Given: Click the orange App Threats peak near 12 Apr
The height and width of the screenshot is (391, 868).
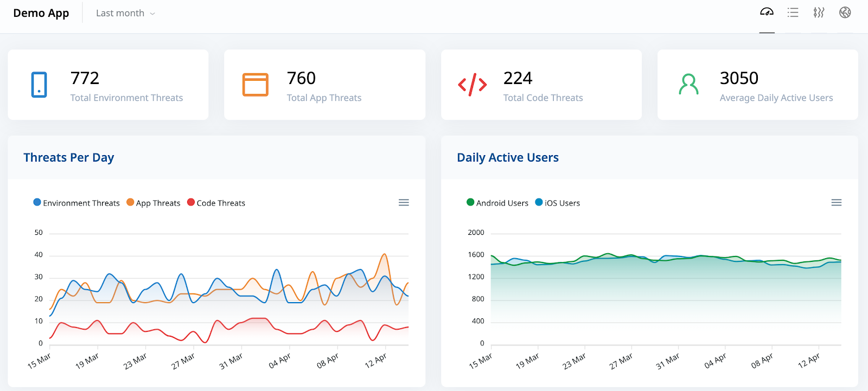Looking at the screenshot, I should 385,254.
